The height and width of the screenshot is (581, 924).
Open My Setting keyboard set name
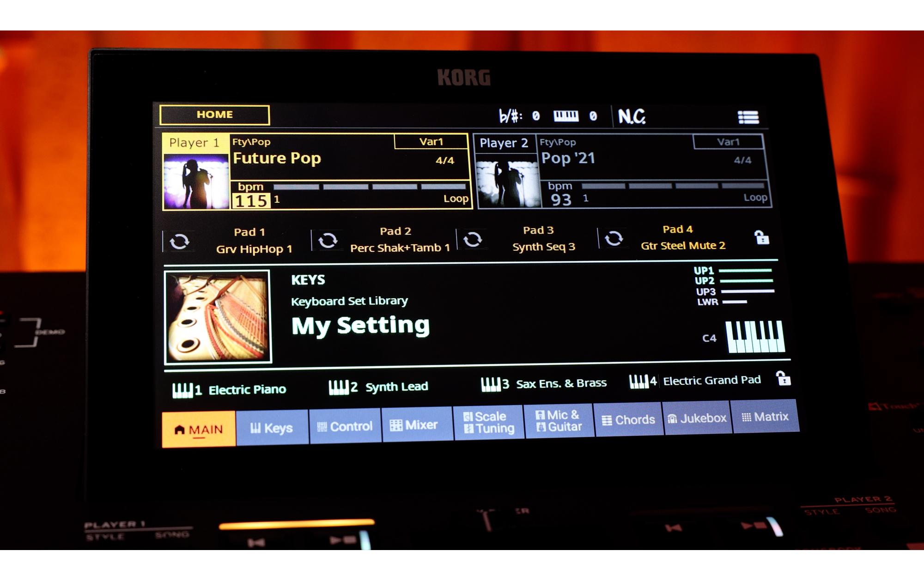pyautogui.click(x=360, y=326)
